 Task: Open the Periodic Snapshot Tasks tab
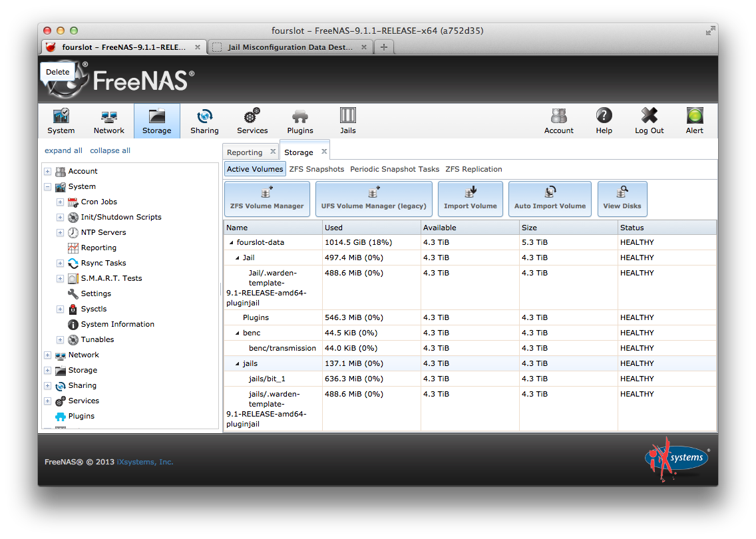point(395,169)
